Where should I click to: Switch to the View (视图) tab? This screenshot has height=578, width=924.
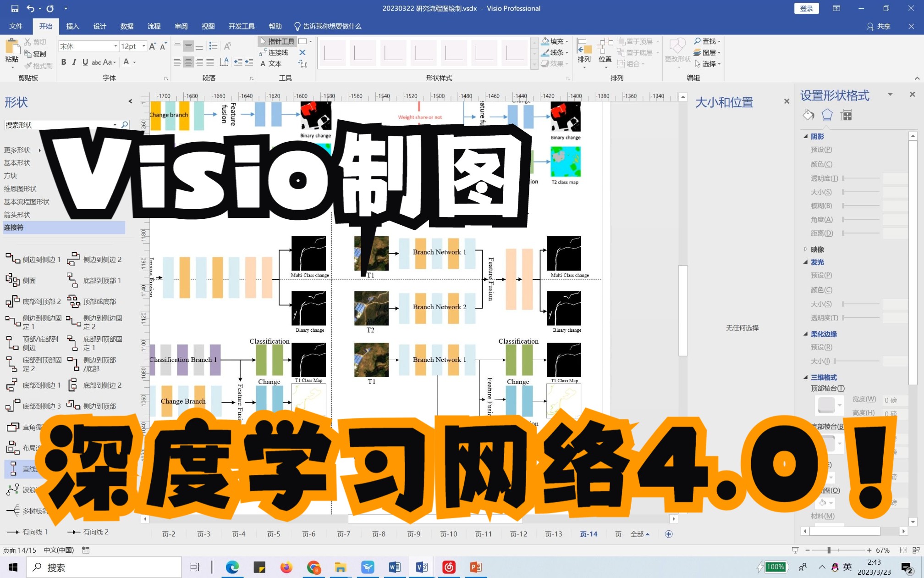(208, 26)
